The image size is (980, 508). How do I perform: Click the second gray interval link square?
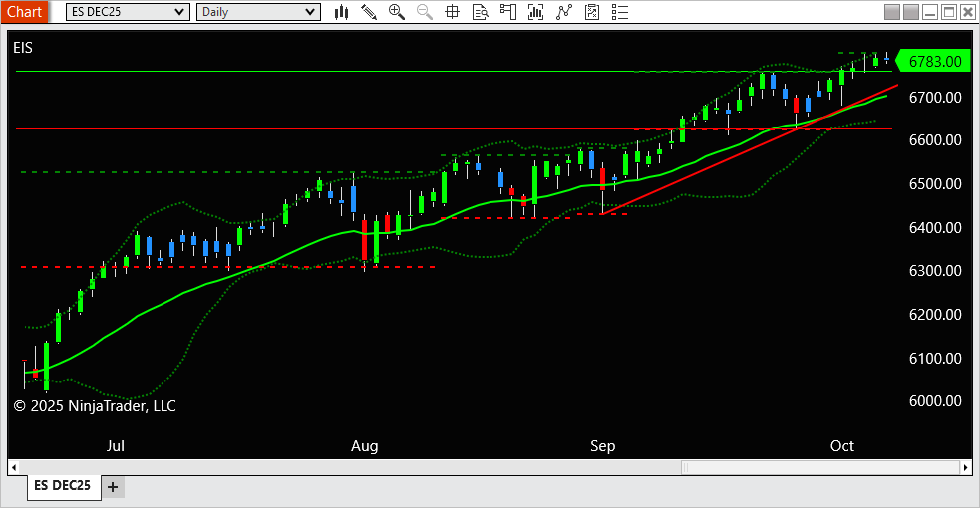pyautogui.click(x=911, y=12)
